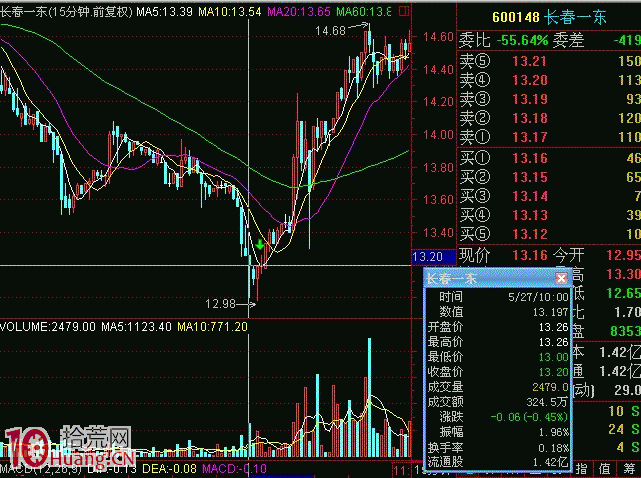Screen dimensions: 641x478
Task: Select buy-4 price 13.13
Action: tap(529, 215)
